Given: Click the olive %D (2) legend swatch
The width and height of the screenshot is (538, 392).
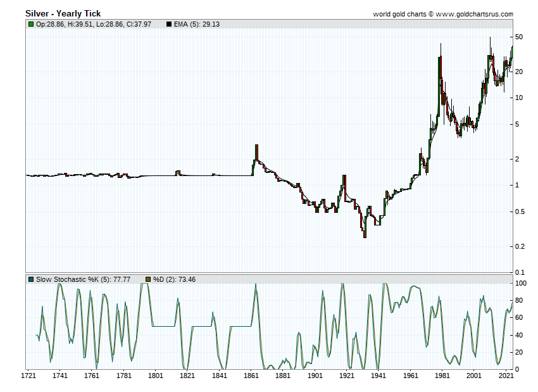Looking at the screenshot, I should [148, 279].
